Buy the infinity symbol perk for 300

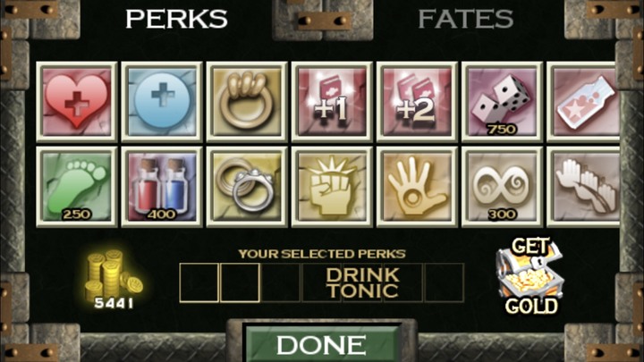(x=502, y=187)
